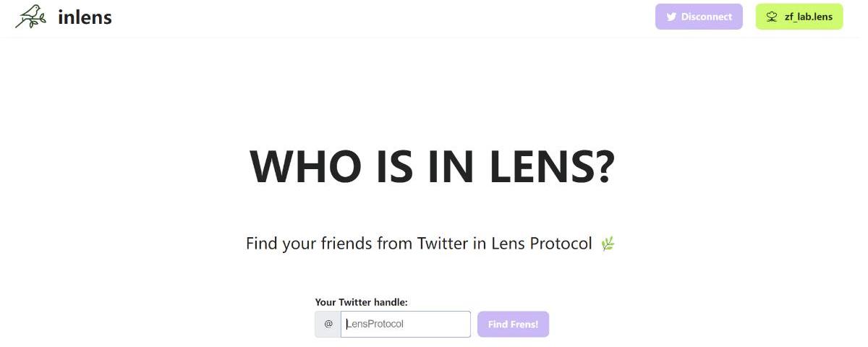Disconnect the Twitter account
The image size is (868, 347).
[699, 17]
